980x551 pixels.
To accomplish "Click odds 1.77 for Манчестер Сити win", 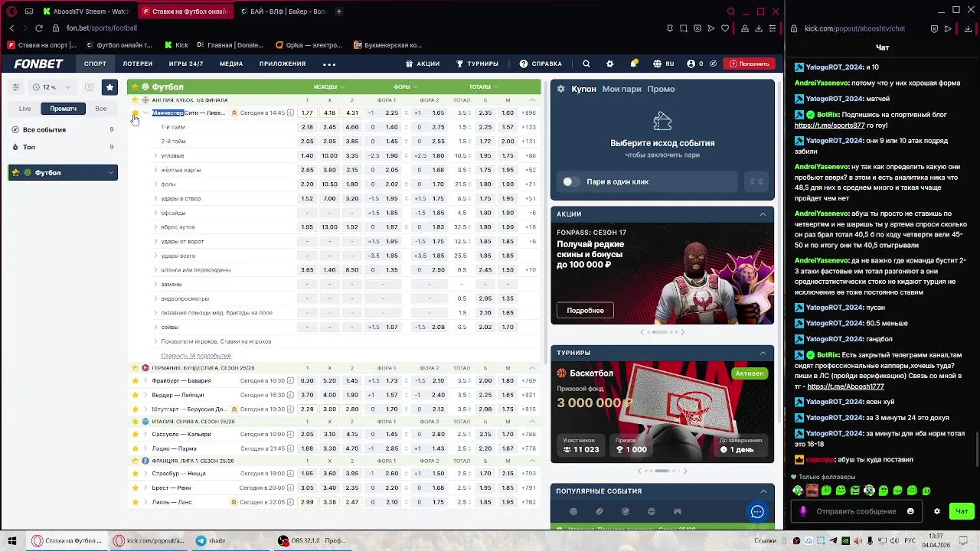I will click(x=307, y=113).
